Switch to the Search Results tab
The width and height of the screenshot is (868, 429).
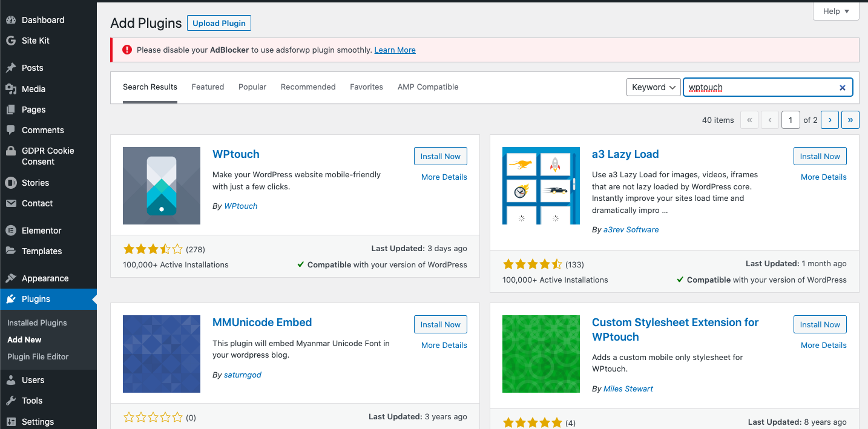click(150, 87)
